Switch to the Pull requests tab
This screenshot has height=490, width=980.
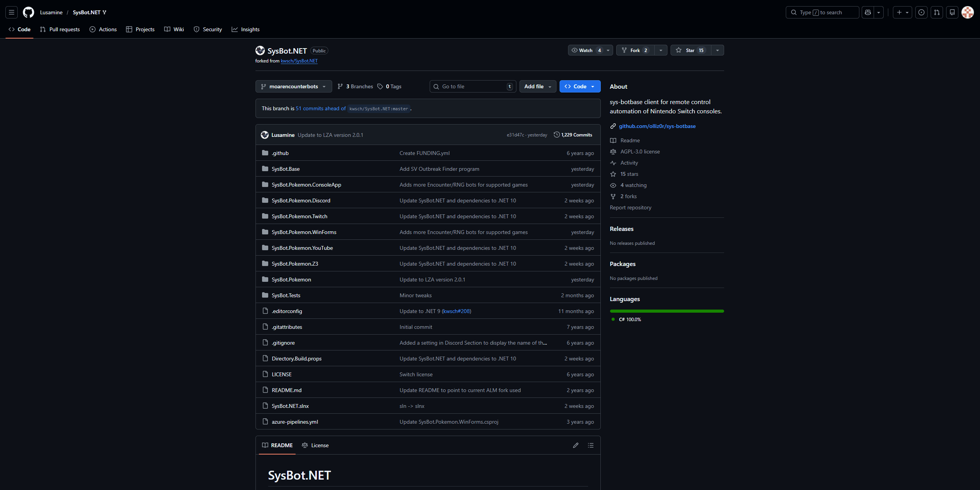[x=60, y=29]
